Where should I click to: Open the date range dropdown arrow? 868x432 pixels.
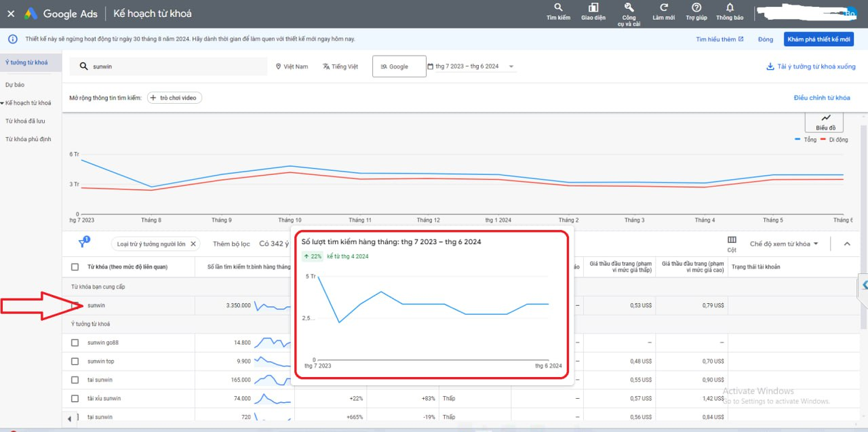[511, 66]
